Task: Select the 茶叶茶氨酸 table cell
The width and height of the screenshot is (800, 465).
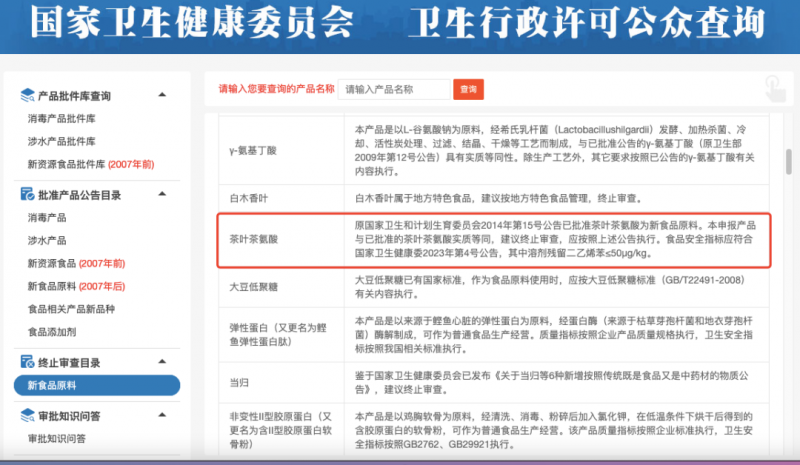Action: click(282, 239)
